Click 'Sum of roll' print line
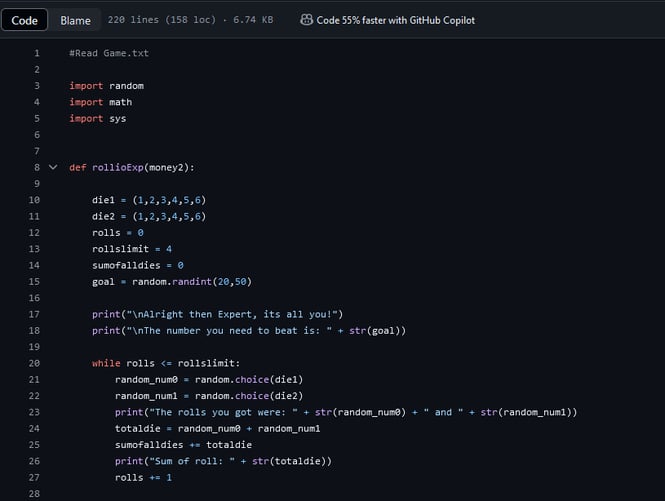 coord(223,461)
